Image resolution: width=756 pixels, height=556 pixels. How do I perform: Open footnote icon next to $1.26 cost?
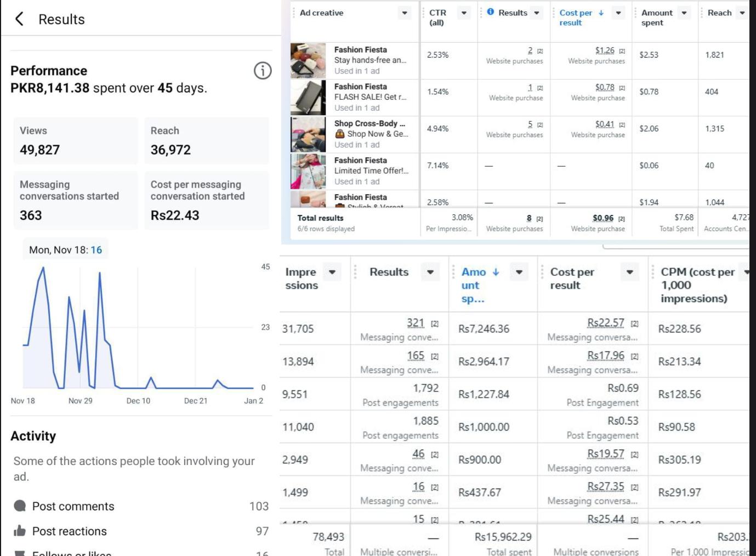coord(622,51)
